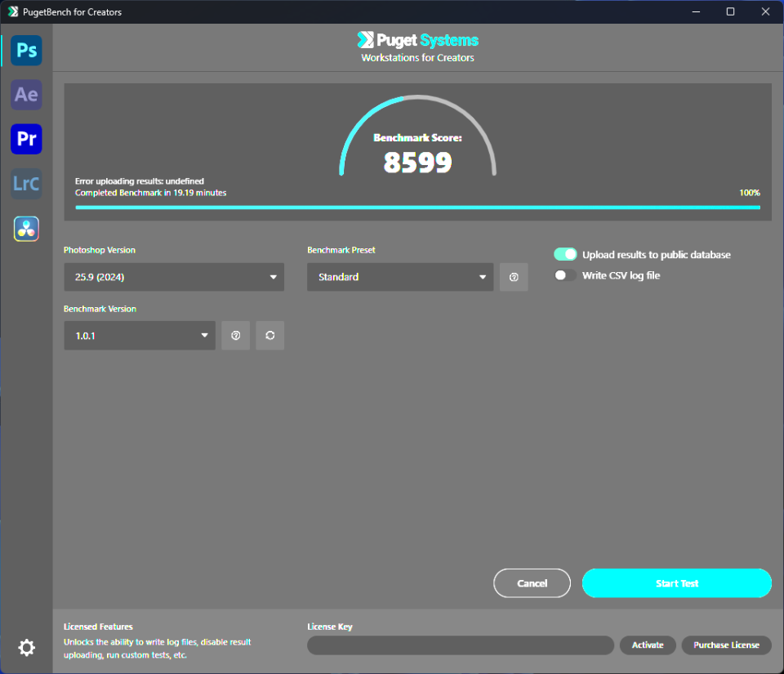The width and height of the screenshot is (784, 674).
Task: Close the PugetBench for Creators window
Action: pos(765,11)
